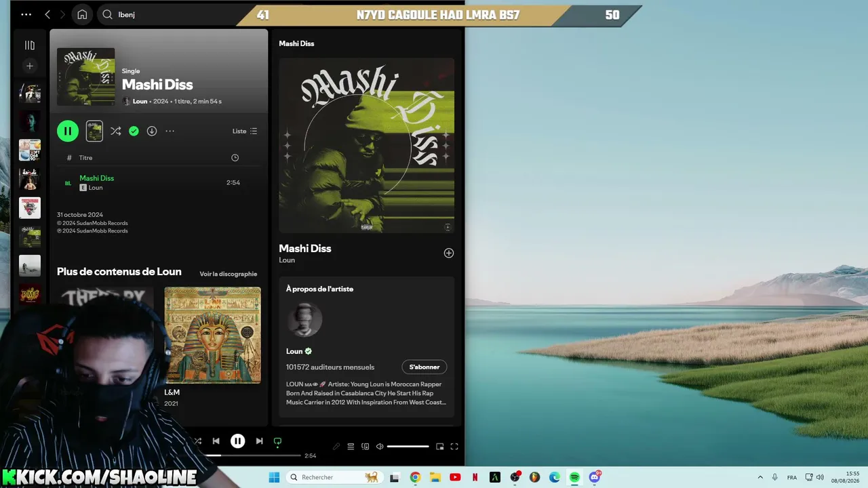Screen dimensions: 868x488
Task: Remove Mashi Diss from library via green checkmark
Action: [134, 131]
